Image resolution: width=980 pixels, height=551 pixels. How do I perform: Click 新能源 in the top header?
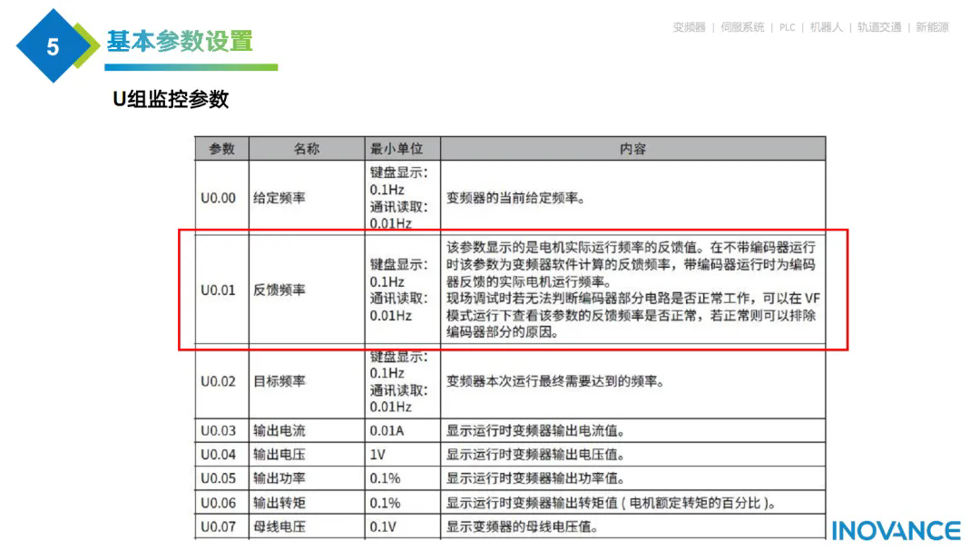click(932, 27)
